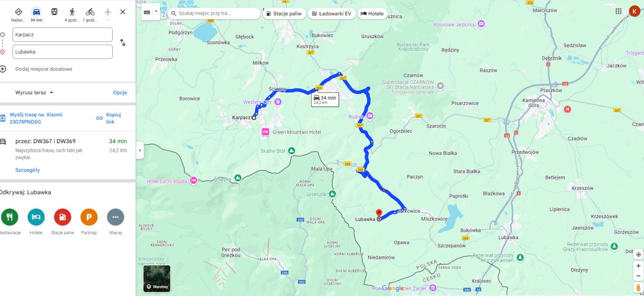Toggle the Hotele filter chip

point(372,14)
